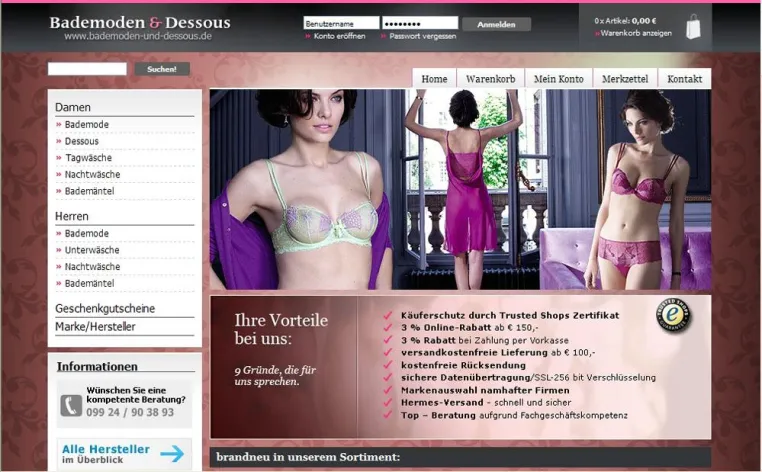
Task: Open the Bademoden & Dessous logo
Action: click(140, 22)
